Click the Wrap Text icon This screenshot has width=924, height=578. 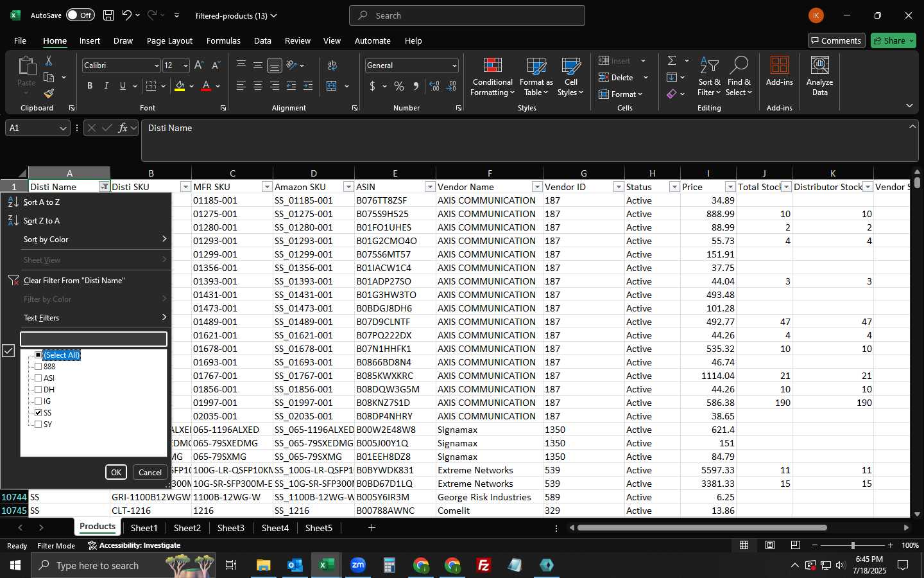[x=332, y=65]
